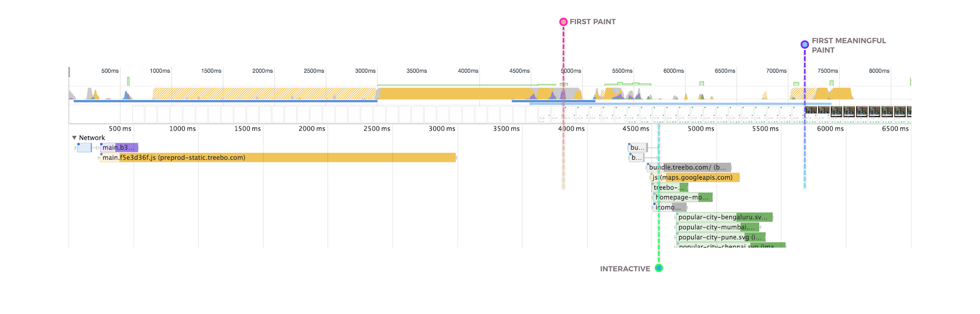Click the first blank filmstrip frame
Image resolution: width=980 pixels, height=314 pixels.
tap(138, 114)
